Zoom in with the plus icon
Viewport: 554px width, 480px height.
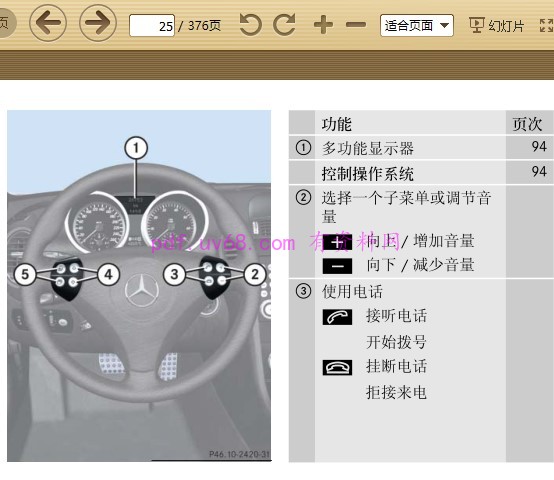(x=323, y=25)
